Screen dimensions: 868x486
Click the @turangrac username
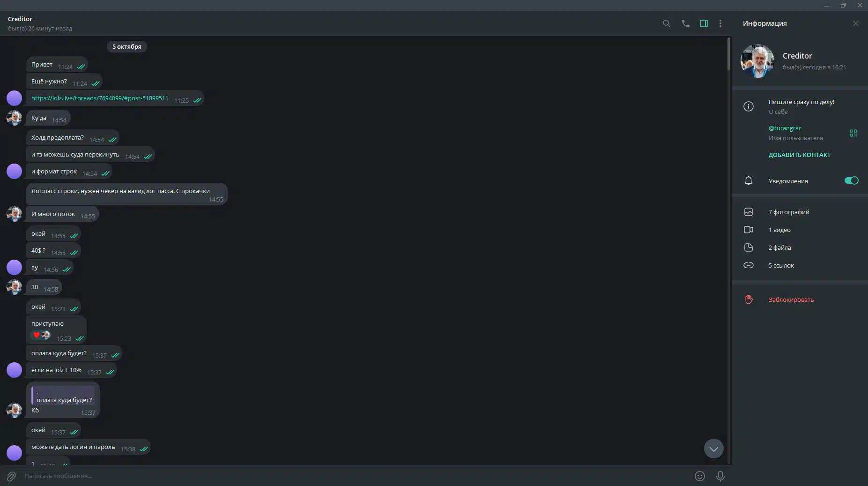[x=785, y=128]
